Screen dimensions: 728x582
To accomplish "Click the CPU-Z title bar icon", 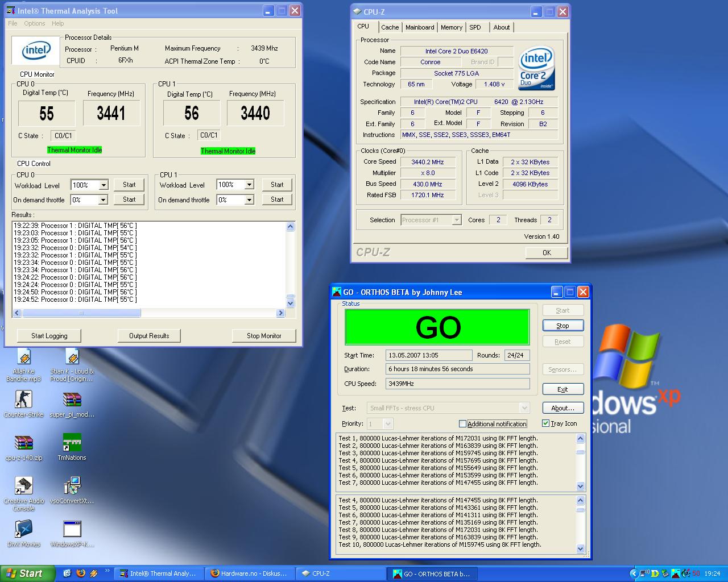I will point(357,11).
